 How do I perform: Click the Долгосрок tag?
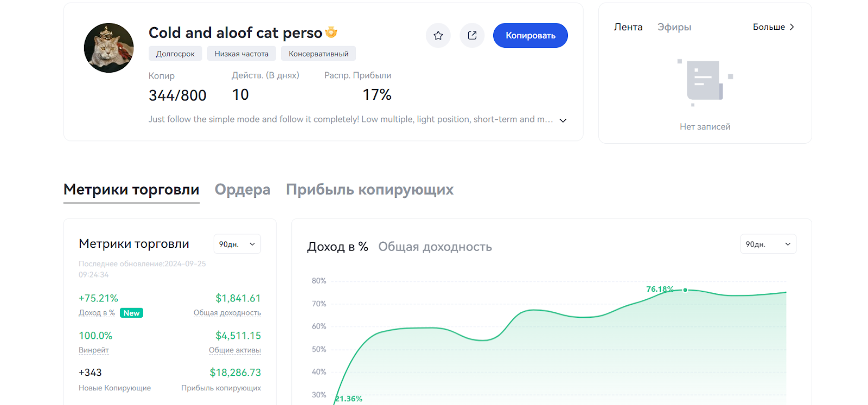[x=175, y=54]
